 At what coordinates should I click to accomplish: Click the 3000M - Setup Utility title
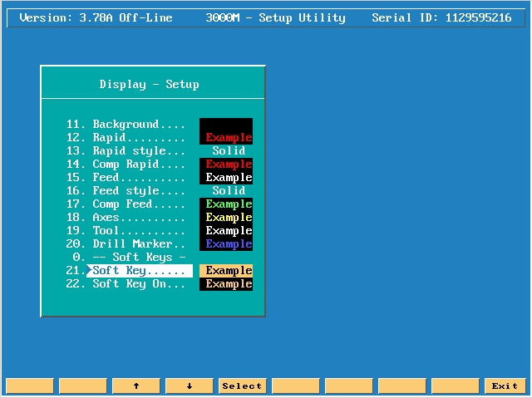pyautogui.click(x=275, y=17)
